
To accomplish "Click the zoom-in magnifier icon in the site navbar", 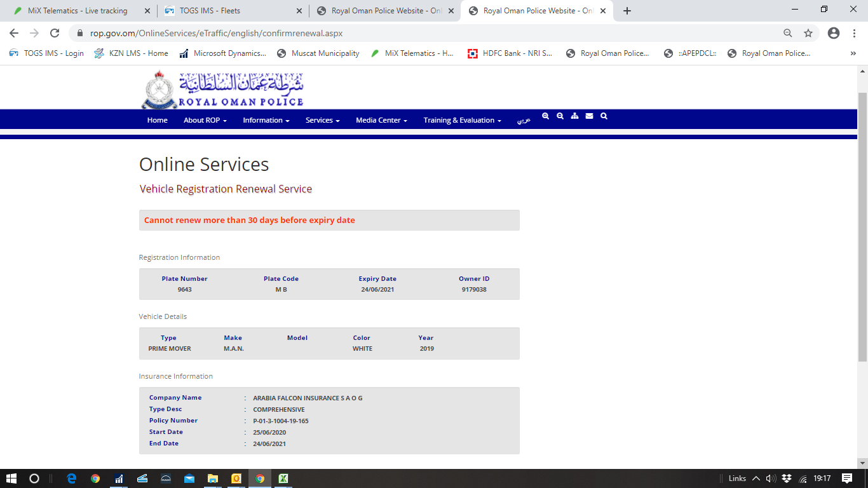I will pos(545,116).
